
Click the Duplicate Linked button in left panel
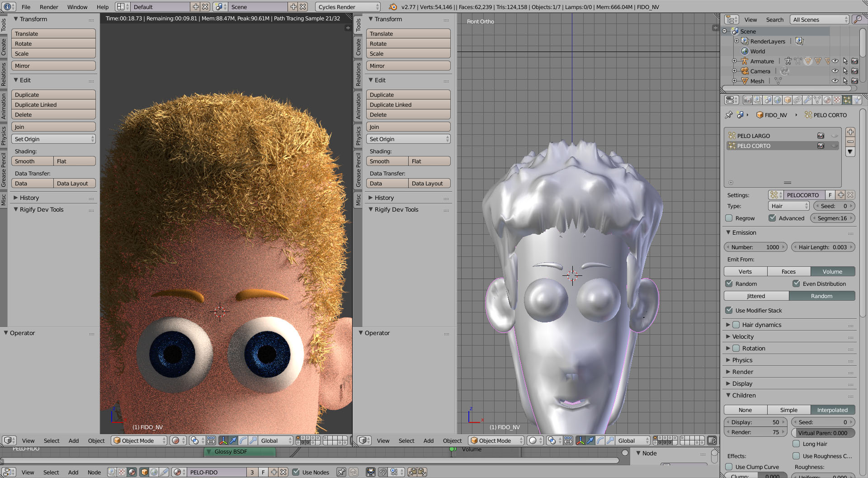(53, 104)
